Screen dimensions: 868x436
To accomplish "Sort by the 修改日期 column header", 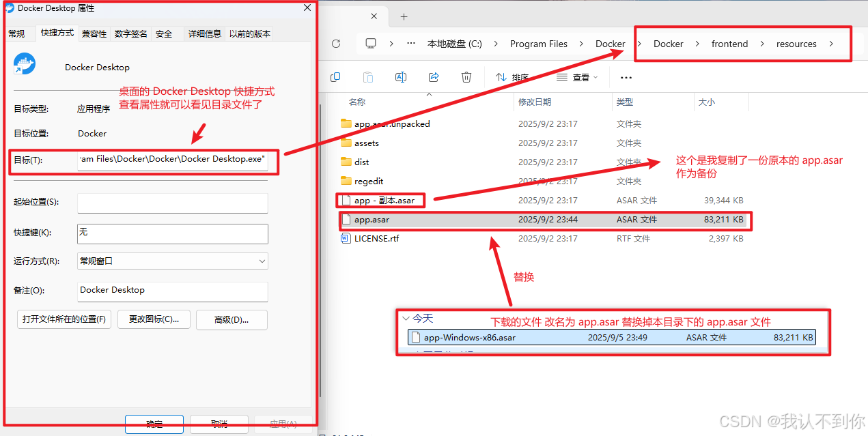I will [x=535, y=102].
